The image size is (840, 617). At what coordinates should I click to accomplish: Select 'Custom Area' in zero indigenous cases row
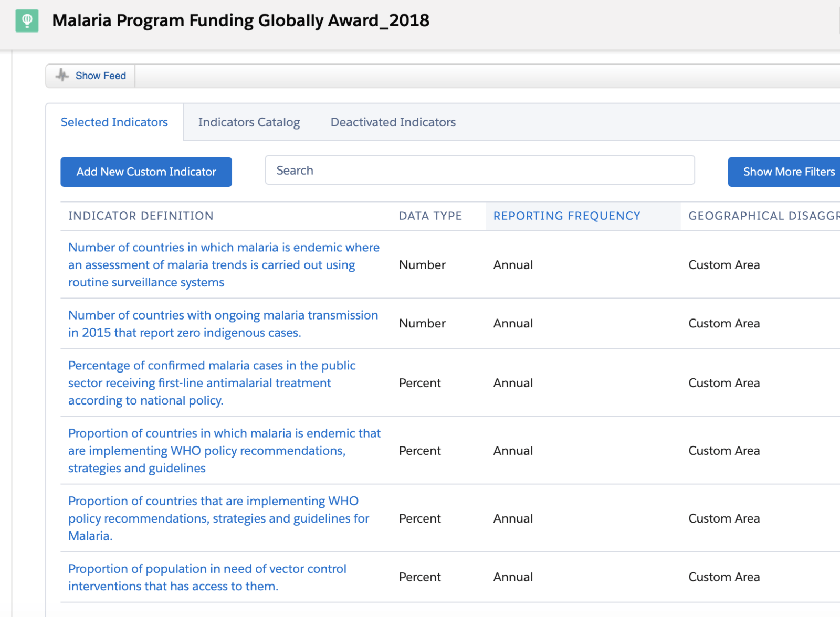[724, 324]
